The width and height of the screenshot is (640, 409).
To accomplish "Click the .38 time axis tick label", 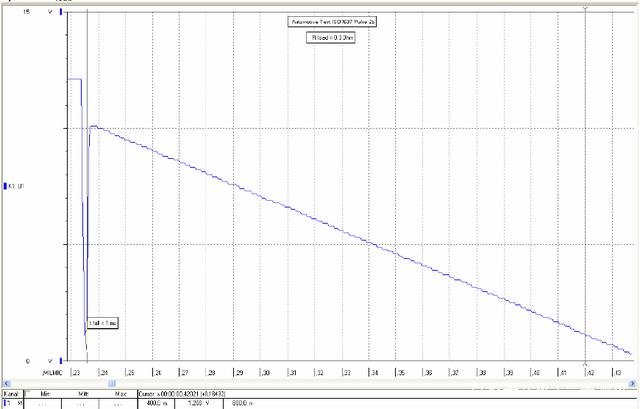I will point(482,373).
